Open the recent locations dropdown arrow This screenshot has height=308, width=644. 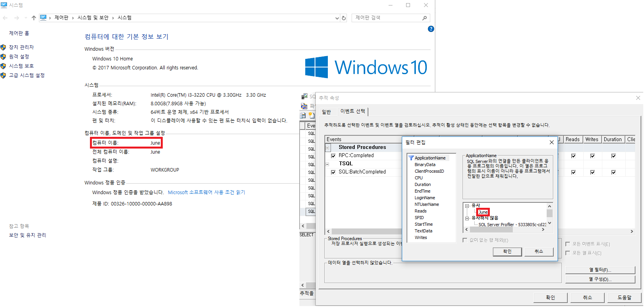[26, 18]
